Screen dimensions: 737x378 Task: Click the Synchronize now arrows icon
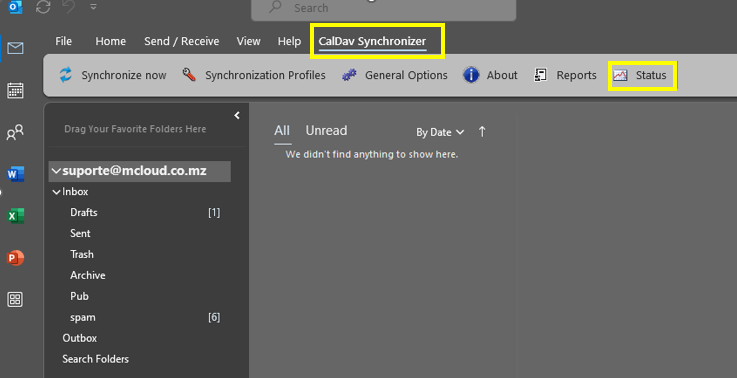click(65, 75)
